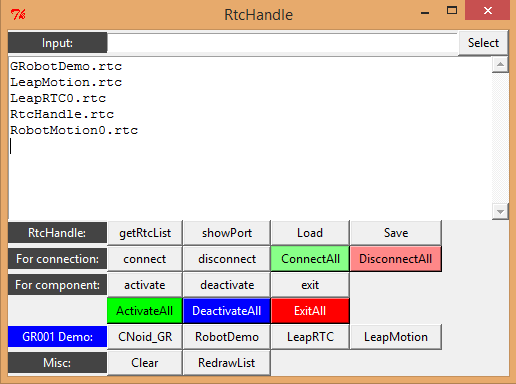Click the activate button
516x384 pixels.
pyautogui.click(x=145, y=285)
